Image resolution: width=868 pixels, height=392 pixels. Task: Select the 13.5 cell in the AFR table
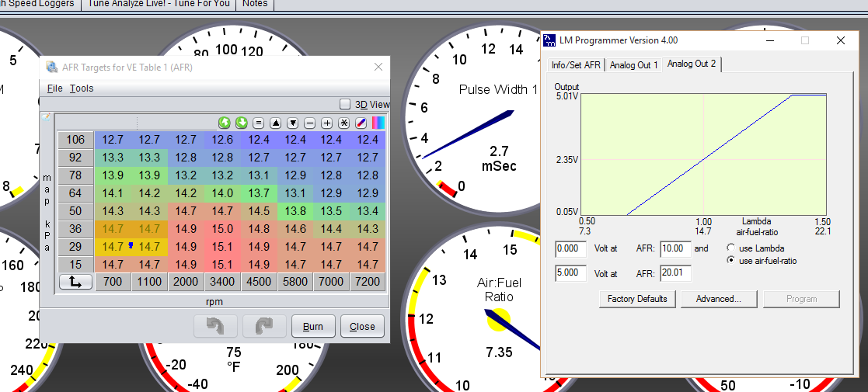click(331, 210)
